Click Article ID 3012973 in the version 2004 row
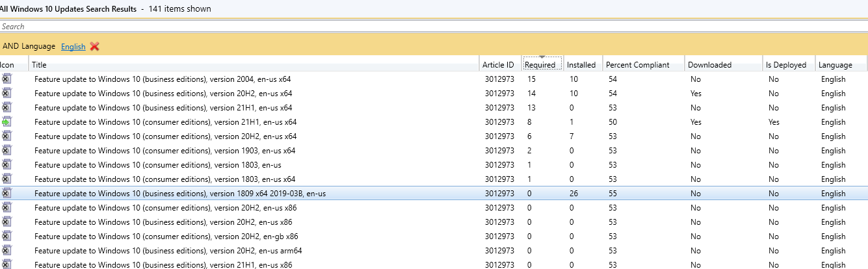 pos(499,79)
